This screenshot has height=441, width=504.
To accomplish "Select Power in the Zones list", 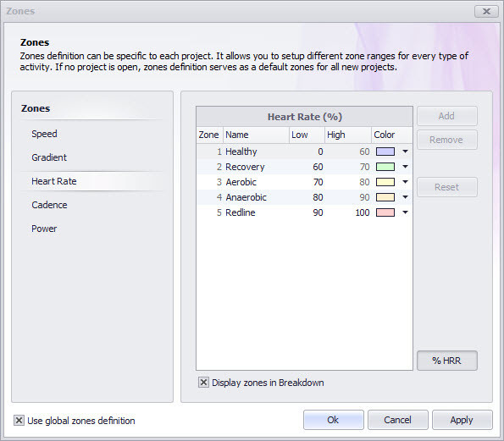I will click(44, 229).
